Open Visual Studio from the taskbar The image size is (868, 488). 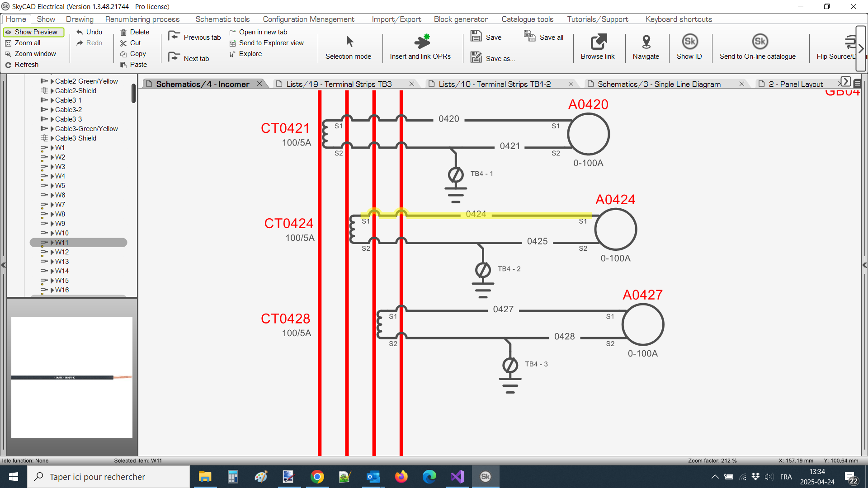(458, 477)
